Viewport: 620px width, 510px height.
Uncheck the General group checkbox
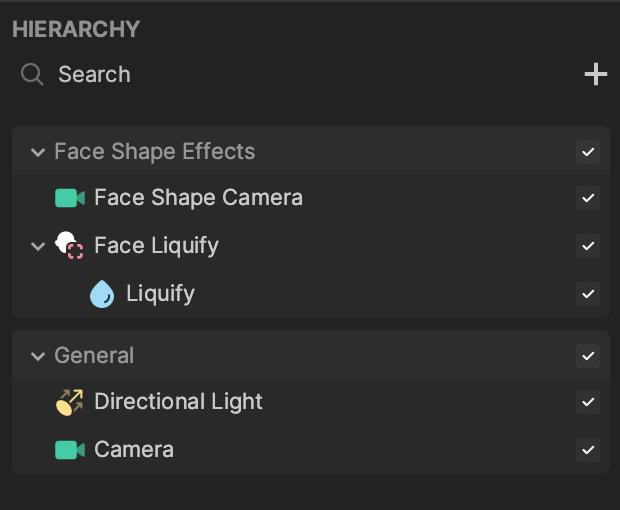(x=588, y=356)
